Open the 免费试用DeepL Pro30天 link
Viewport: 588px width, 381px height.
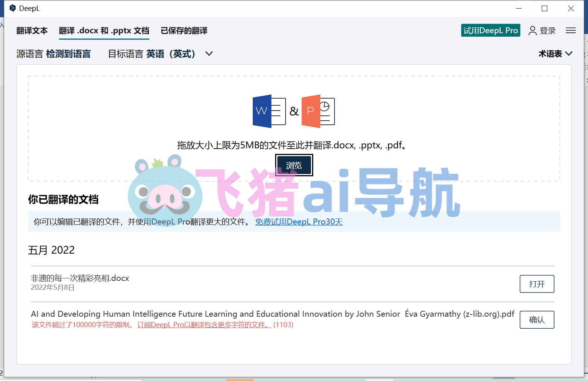point(299,222)
